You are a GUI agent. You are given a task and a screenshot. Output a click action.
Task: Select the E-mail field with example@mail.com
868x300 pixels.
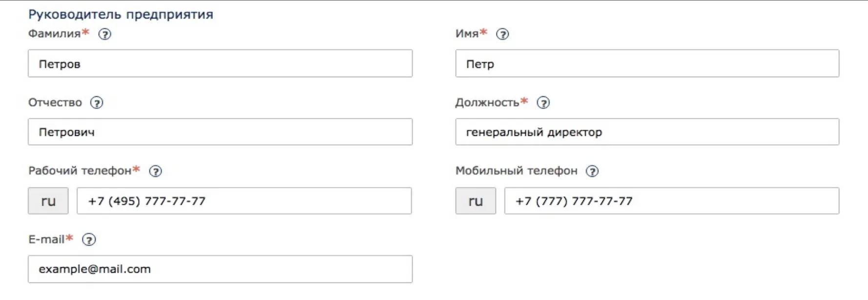[220, 269]
